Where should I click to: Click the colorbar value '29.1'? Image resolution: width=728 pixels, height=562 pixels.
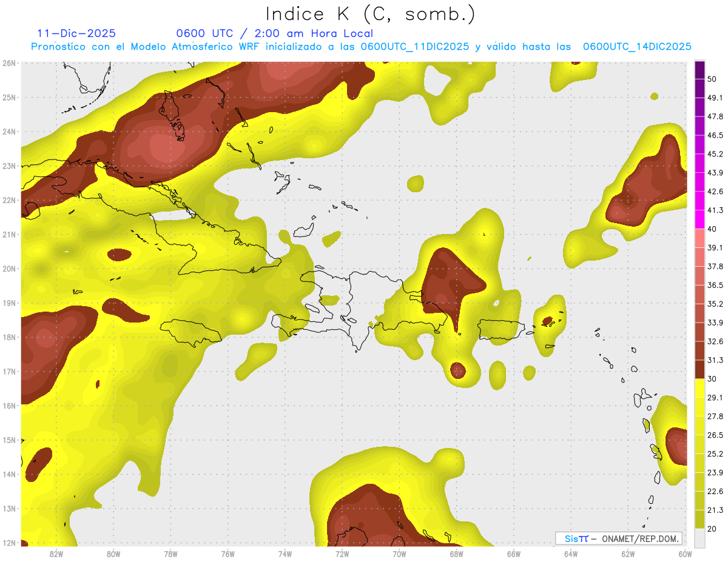pyautogui.click(x=715, y=398)
